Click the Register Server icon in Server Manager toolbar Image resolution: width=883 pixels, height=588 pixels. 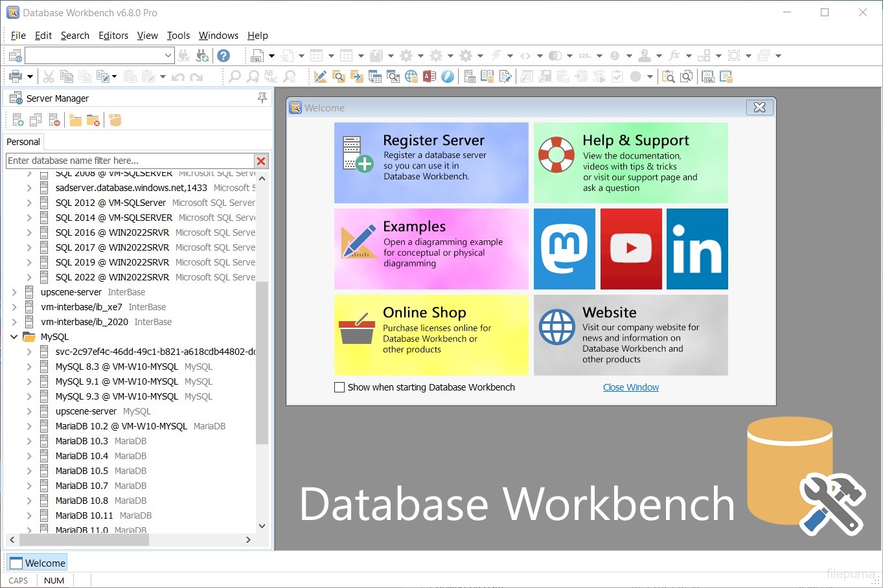[17, 120]
